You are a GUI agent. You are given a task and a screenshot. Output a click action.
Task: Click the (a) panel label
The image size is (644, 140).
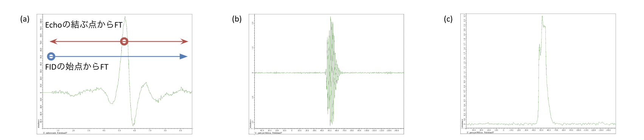(x=25, y=19)
